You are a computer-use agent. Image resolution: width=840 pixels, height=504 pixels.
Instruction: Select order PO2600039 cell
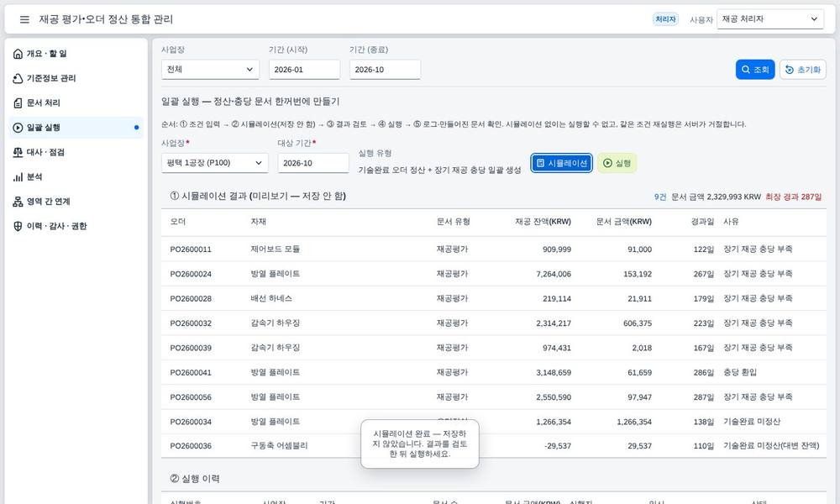[x=191, y=348]
